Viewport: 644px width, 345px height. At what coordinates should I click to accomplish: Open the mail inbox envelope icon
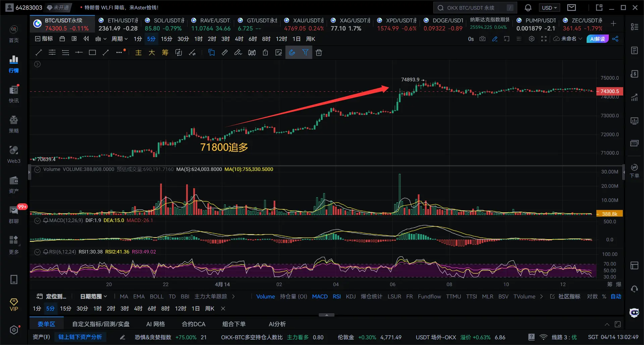(x=572, y=7)
